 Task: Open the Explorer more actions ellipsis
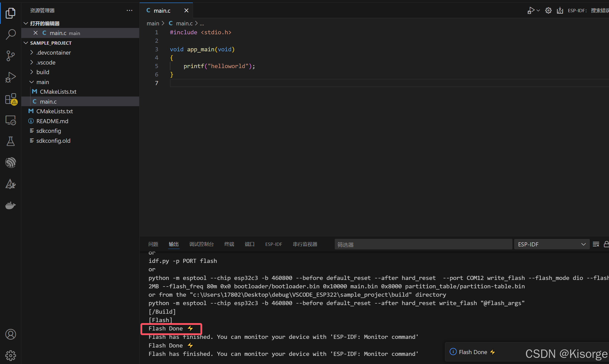(130, 10)
